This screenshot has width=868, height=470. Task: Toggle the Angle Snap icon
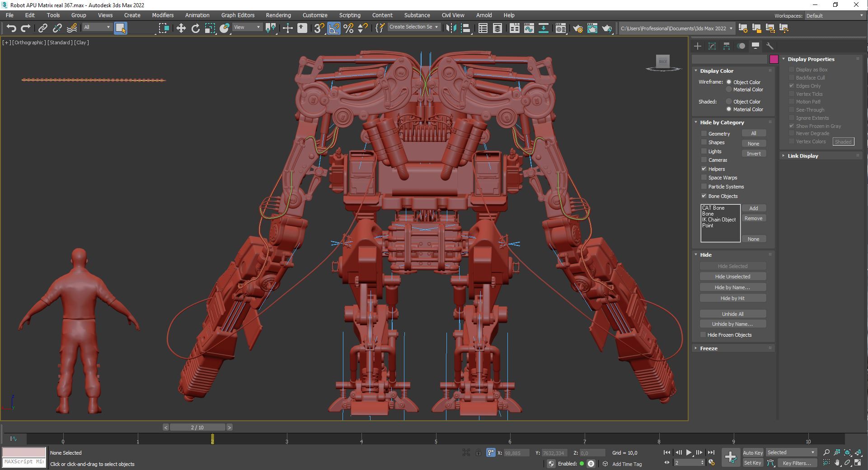(x=333, y=28)
